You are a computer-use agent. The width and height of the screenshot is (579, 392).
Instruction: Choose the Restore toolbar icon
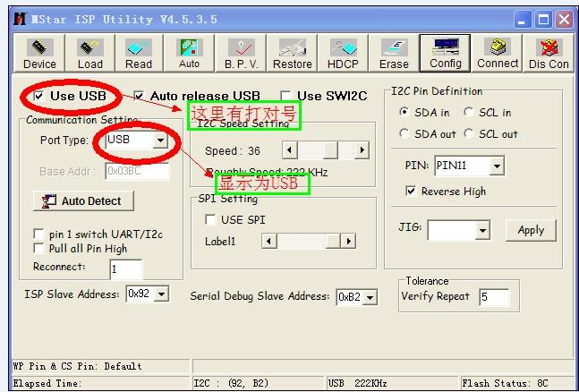click(292, 53)
